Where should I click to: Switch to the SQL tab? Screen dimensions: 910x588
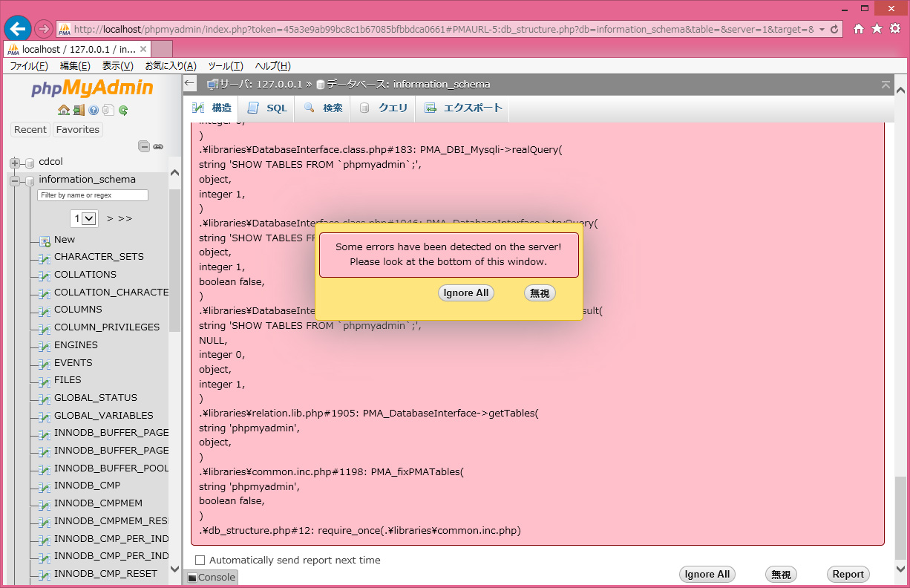[267, 108]
